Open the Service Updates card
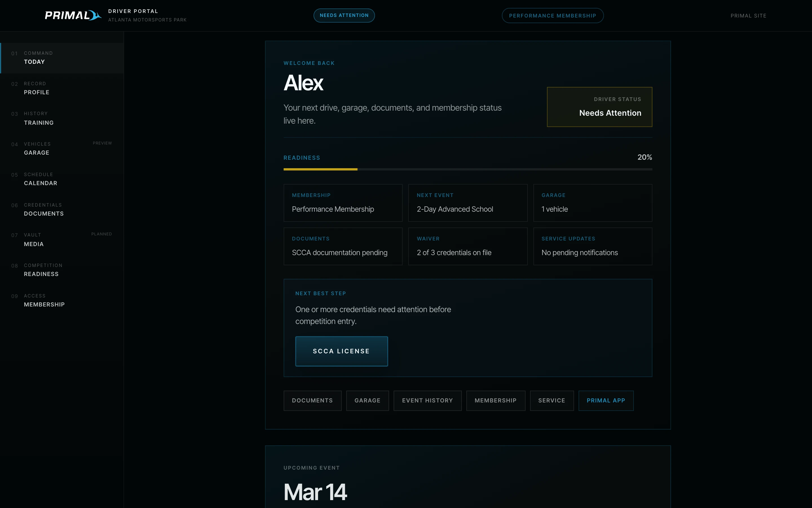 click(x=593, y=246)
